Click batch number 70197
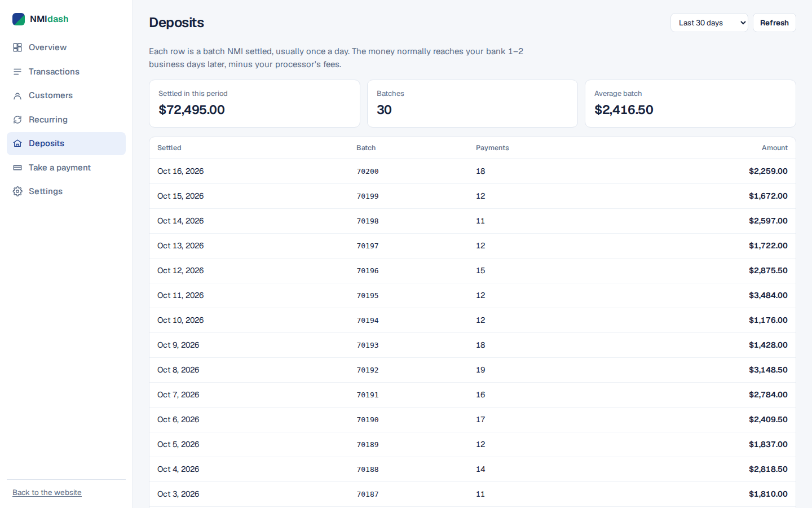Image resolution: width=812 pixels, height=508 pixels. pyautogui.click(x=368, y=246)
